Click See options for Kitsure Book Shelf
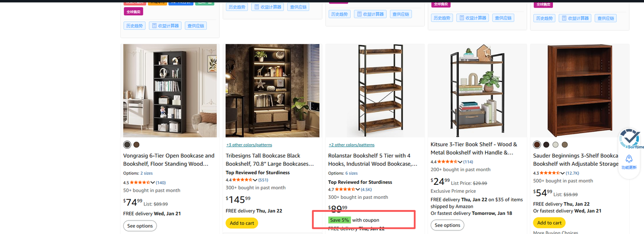 click(447, 225)
